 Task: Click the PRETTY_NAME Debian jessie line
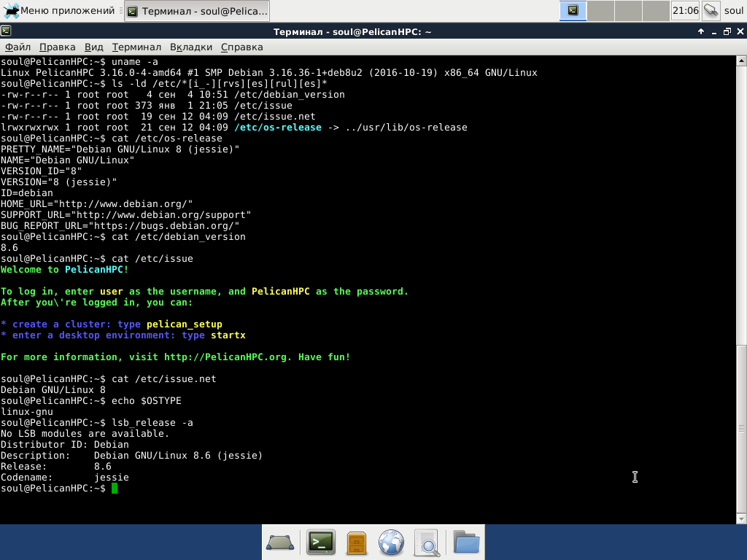click(x=120, y=149)
